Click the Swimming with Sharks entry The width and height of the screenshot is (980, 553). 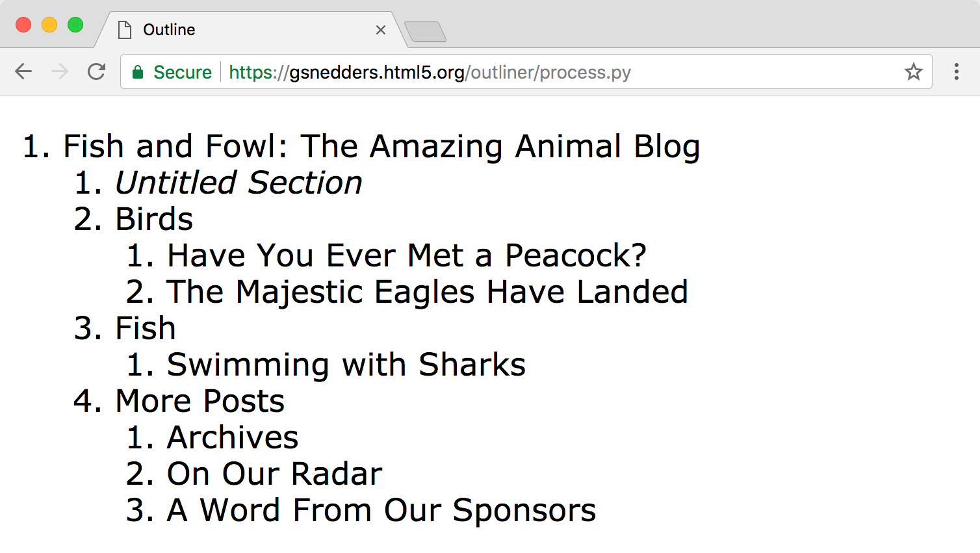pyautogui.click(x=346, y=365)
